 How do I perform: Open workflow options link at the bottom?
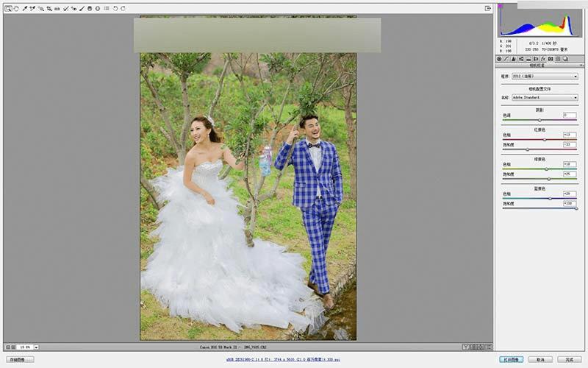[x=283, y=359]
